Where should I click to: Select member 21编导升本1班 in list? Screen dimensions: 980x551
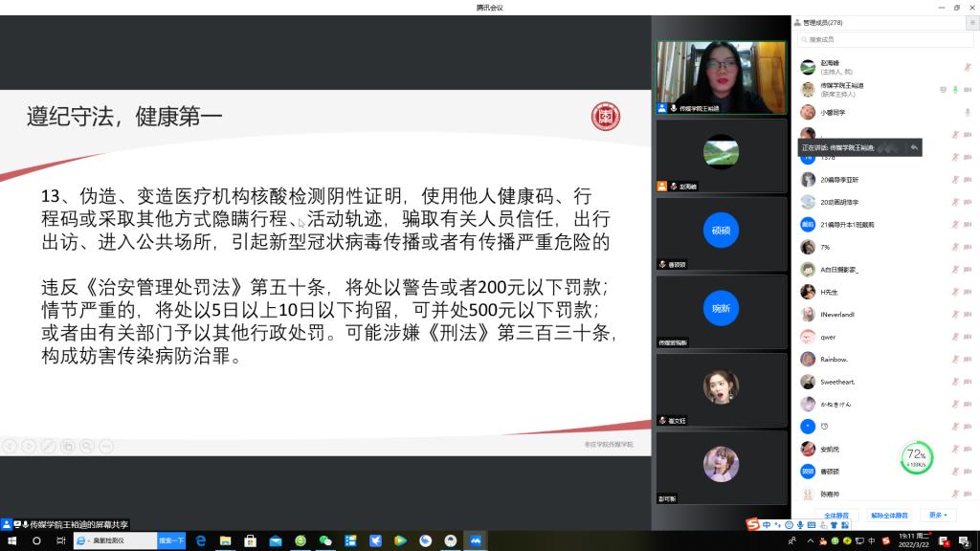point(885,225)
